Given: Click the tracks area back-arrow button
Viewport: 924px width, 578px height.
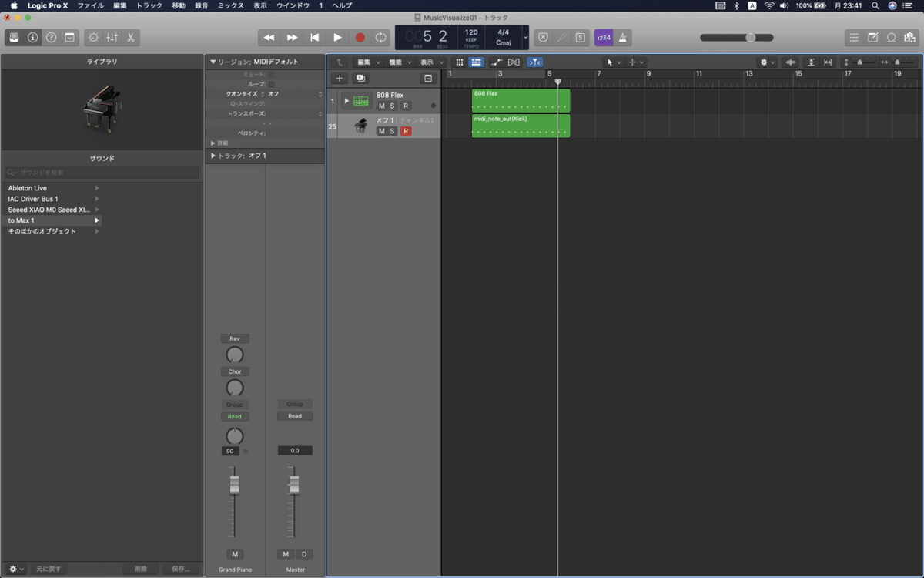Looking at the screenshot, I should [x=340, y=62].
